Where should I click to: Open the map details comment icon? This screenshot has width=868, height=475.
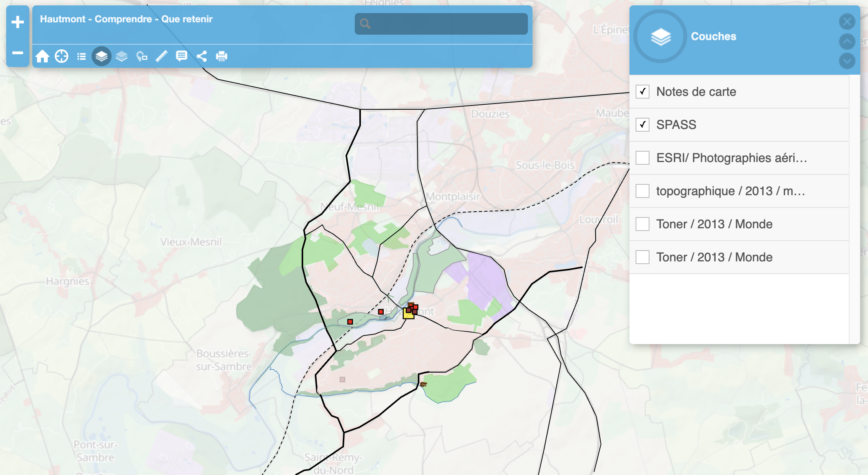click(x=181, y=56)
